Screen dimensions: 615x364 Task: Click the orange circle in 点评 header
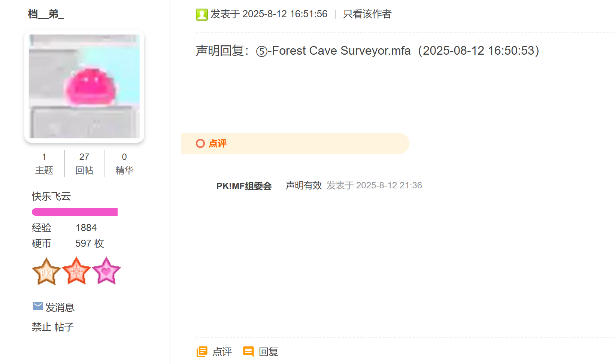200,143
